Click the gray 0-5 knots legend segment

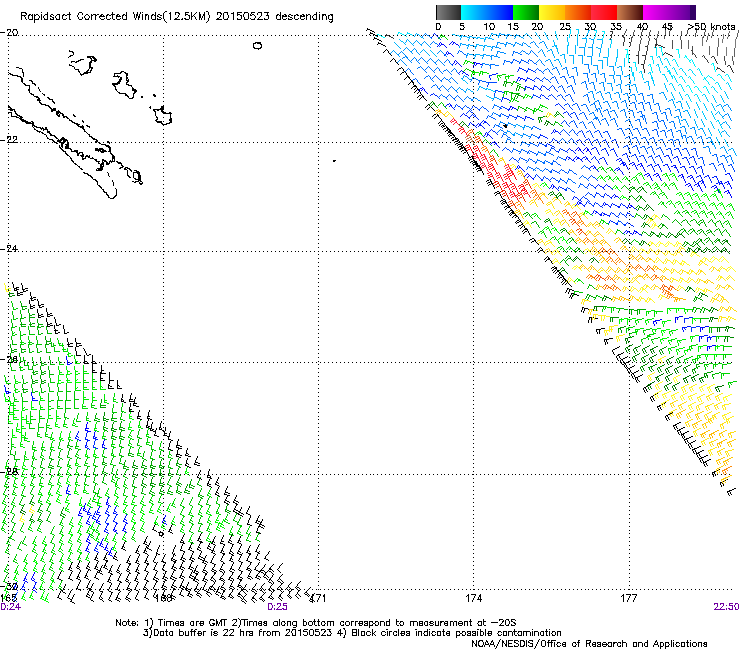pos(448,12)
